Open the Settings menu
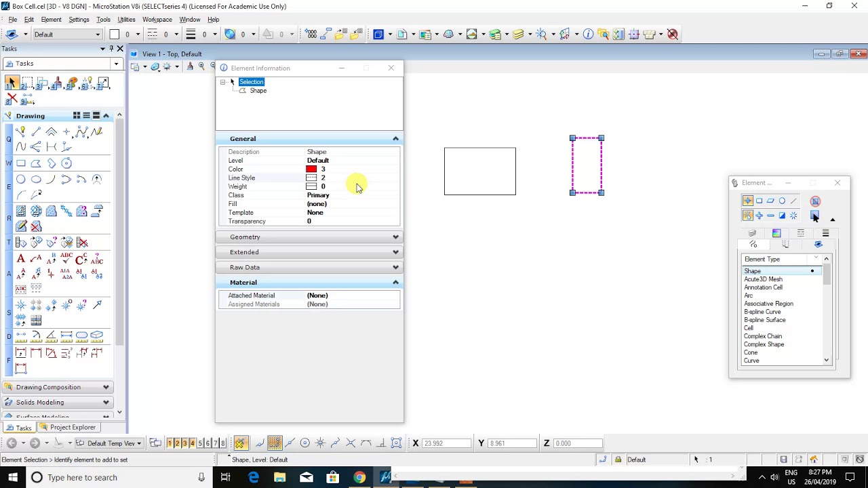The image size is (868, 488). point(79,20)
